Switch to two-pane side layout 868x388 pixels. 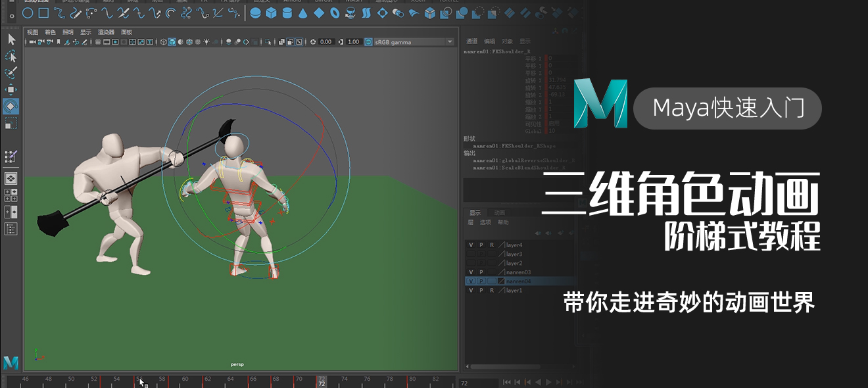tap(11, 212)
